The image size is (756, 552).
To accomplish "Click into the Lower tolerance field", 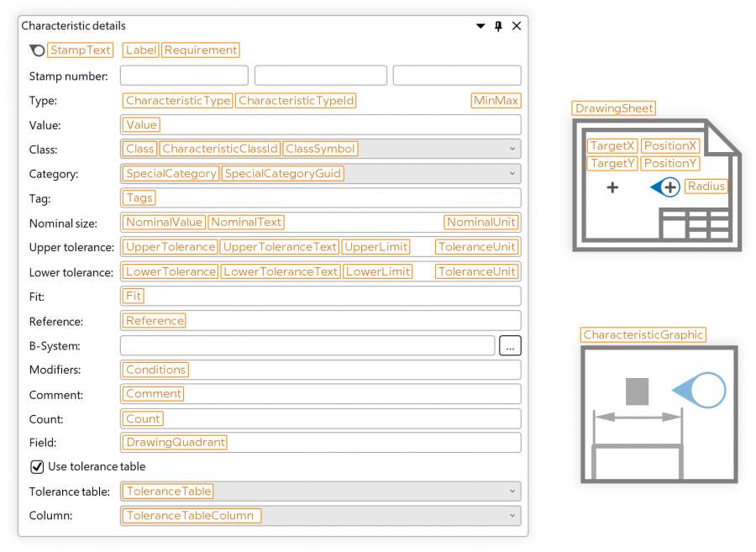I will [x=321, y=271].
